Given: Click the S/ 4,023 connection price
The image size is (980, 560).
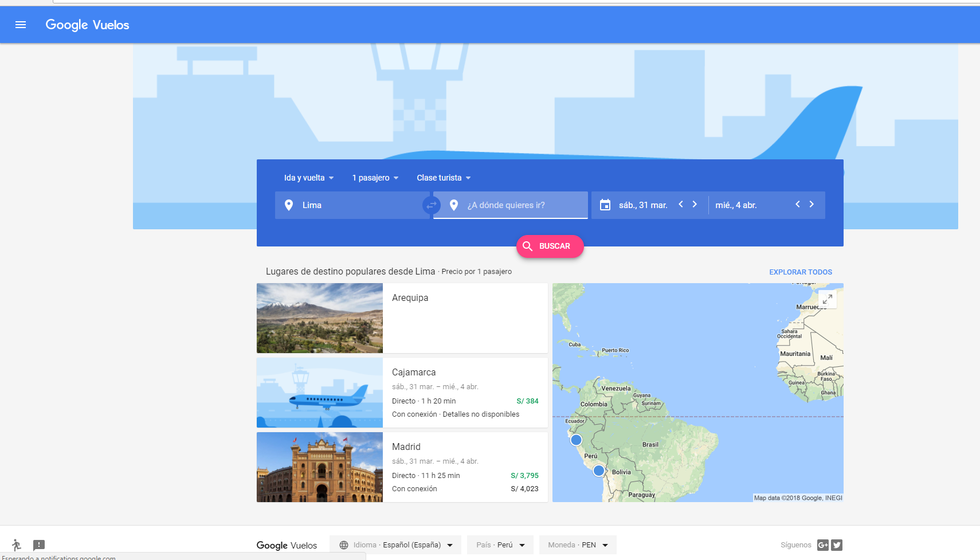Looking at the screenshot, I should tap(524, 489).
